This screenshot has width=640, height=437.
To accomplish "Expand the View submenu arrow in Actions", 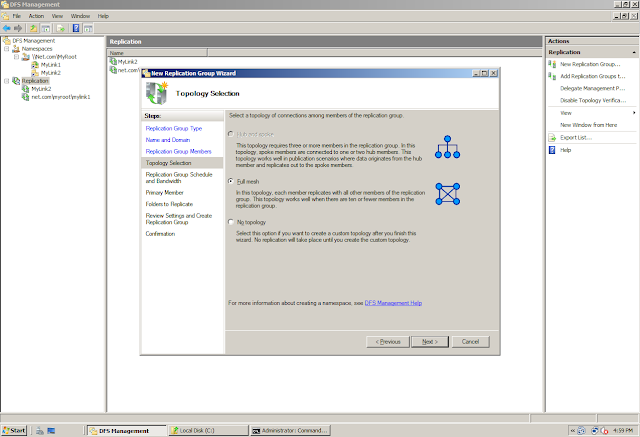I will (634, 113).
